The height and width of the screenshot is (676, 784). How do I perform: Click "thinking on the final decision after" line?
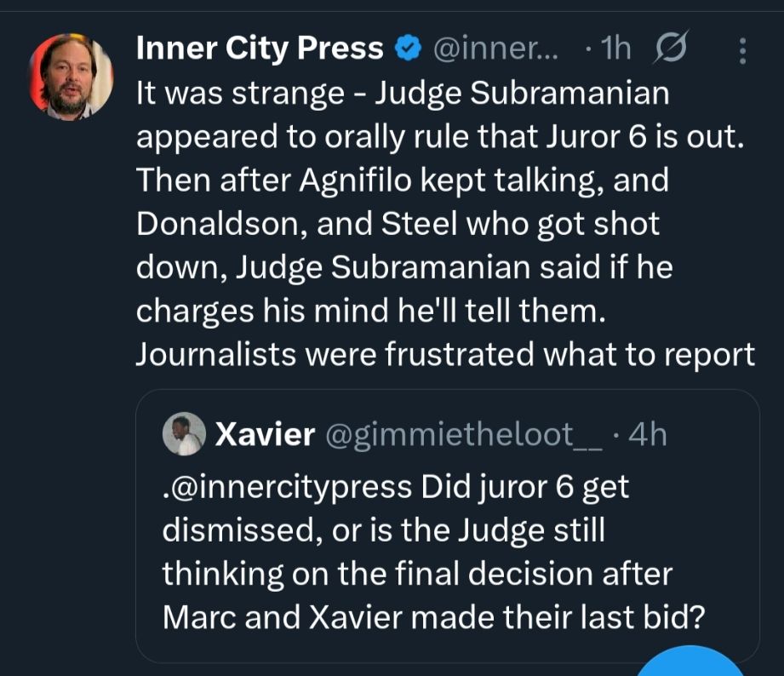click(417, 574)
